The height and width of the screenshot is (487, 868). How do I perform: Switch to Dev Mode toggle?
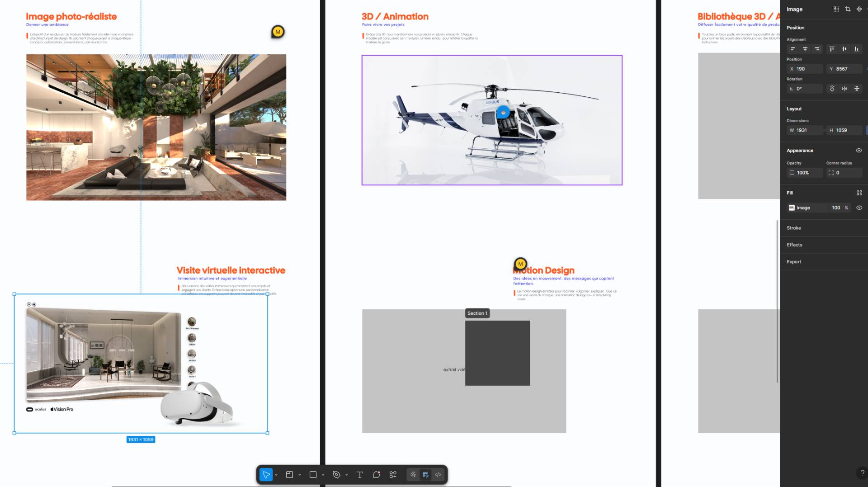(x=438, y=475)
